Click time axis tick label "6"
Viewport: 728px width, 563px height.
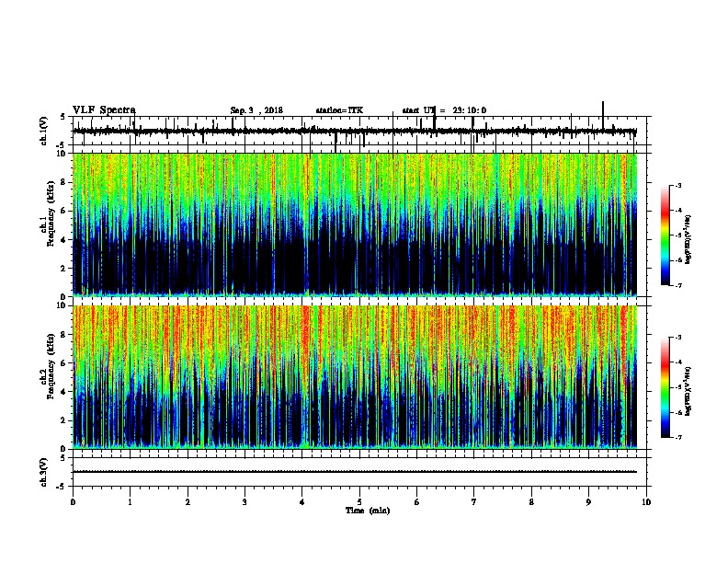tap(417, 502)
